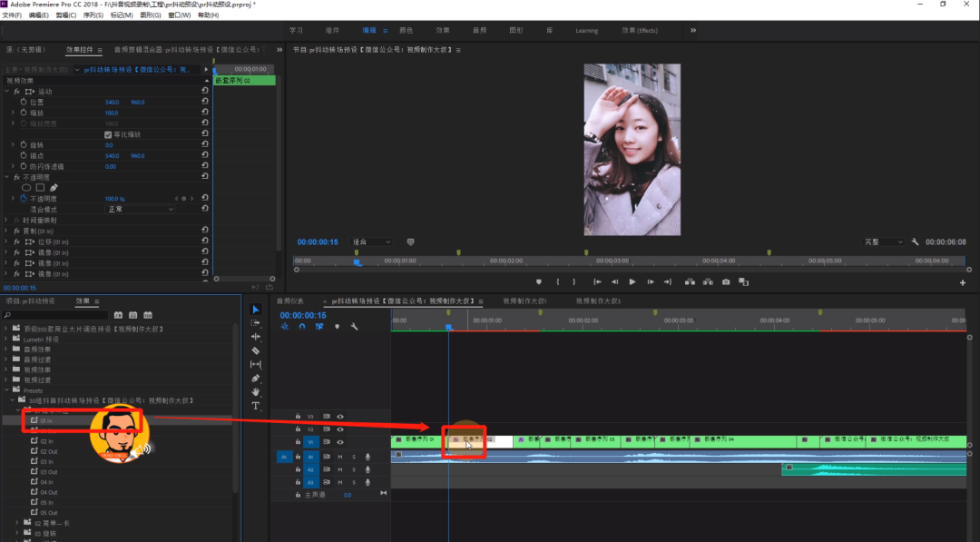Click the Export Frame camera icon
980x542 pixels.
point(726,282)
